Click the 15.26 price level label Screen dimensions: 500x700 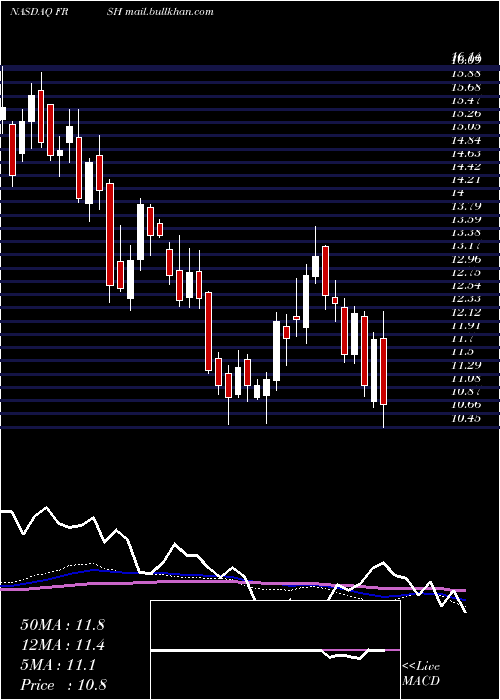pyautogui.click(x=466, y=113)
